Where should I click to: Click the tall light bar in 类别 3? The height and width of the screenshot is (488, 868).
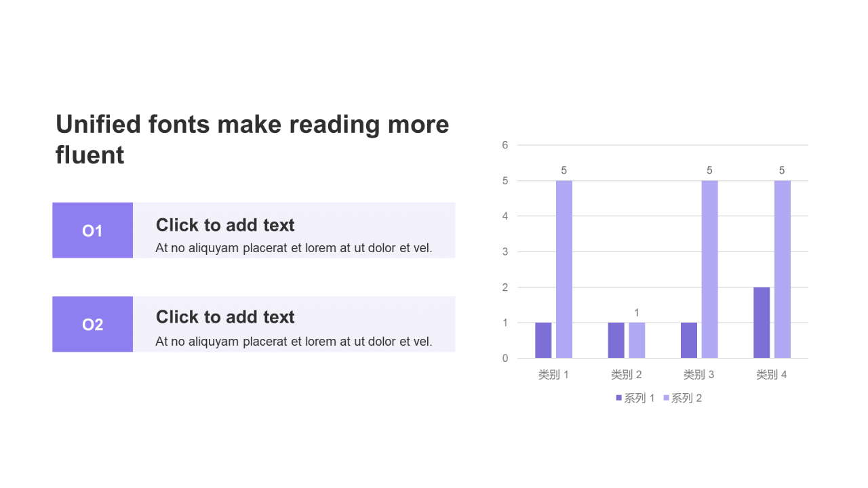(x=709, y=269)
